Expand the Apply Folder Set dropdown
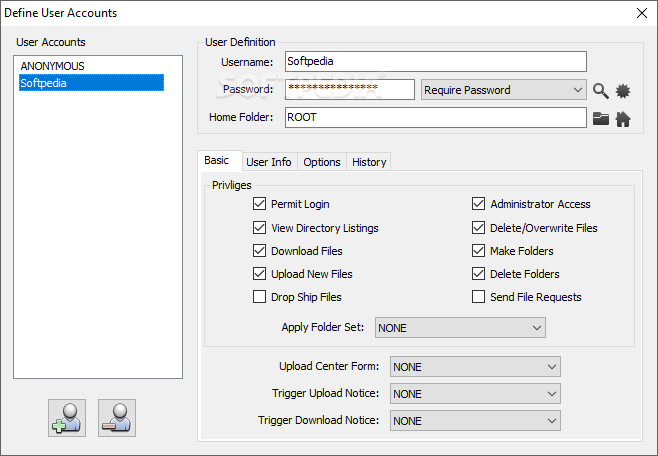 459,327
